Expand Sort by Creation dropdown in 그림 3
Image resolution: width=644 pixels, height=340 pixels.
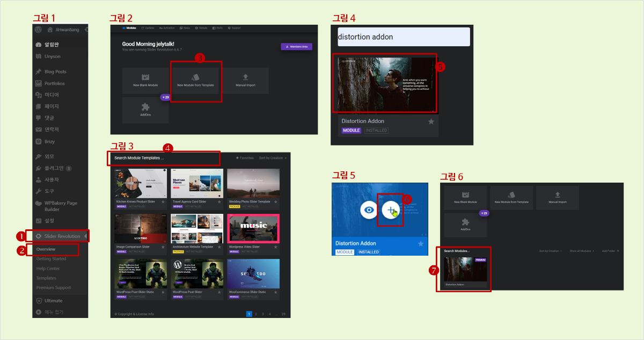coord(273,158)
